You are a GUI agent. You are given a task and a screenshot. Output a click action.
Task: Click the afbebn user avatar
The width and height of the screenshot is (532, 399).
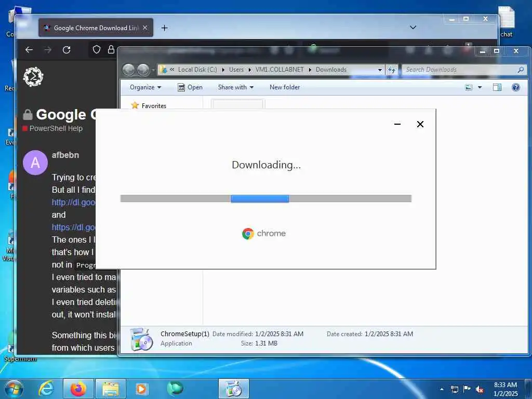pyautogui.click(x=35, y=163)
